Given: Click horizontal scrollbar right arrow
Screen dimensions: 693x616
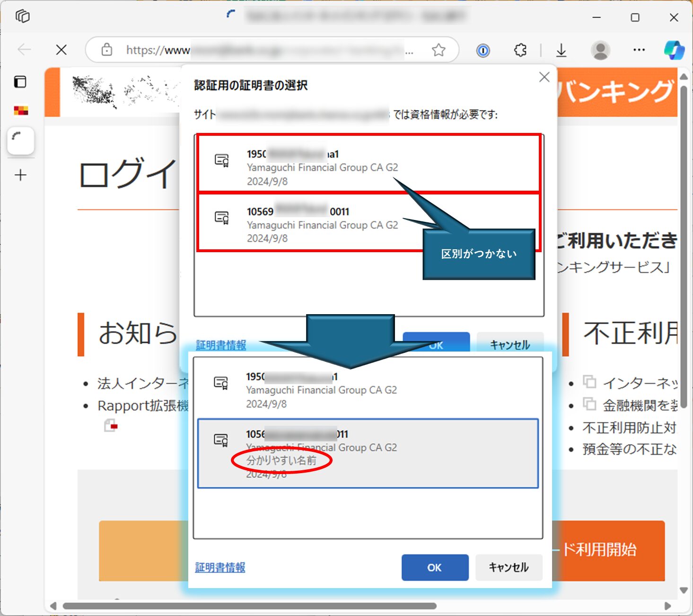Looking at the screenshot, I should [668, 606].
